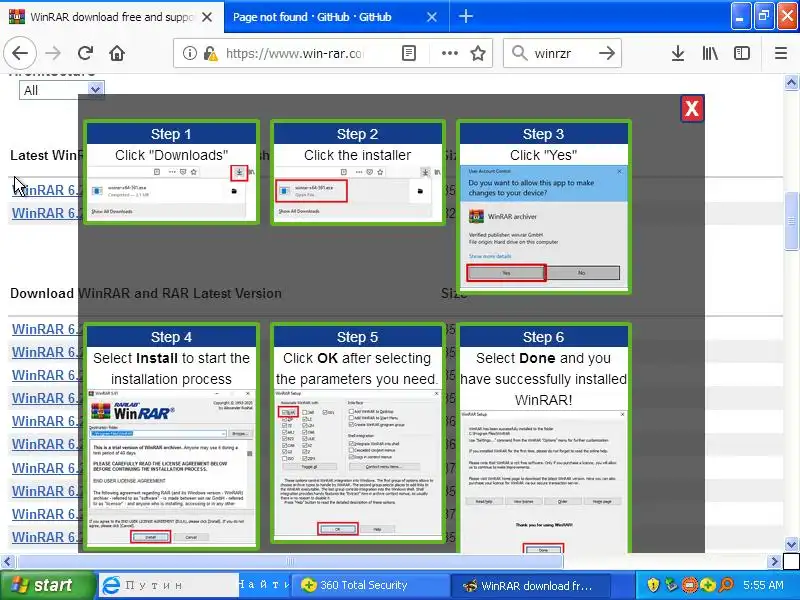This screenshot has height=600, width=800.
Task: Click the 5:55 AM system clock
Action: (763, 585)
